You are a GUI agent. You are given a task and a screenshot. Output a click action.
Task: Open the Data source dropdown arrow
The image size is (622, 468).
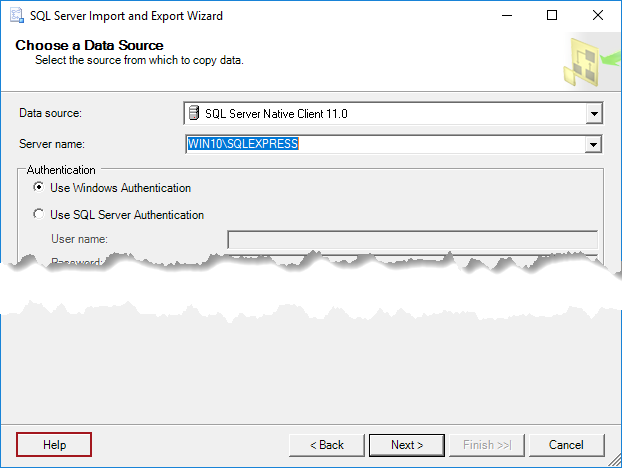point(594,113)
